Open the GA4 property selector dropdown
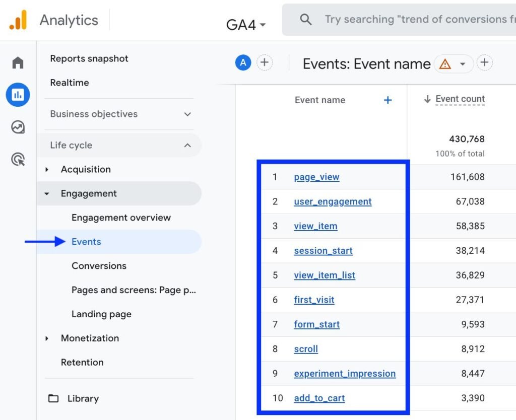 (246, 25)
